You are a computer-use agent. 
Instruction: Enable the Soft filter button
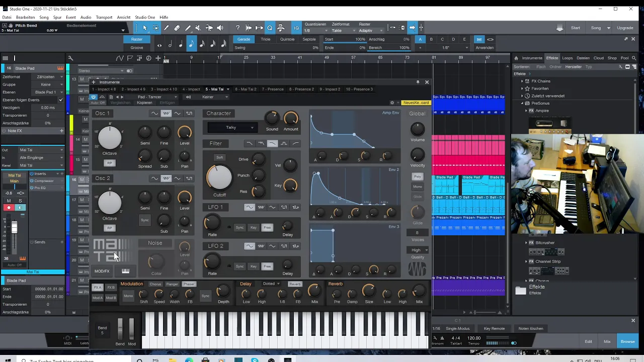(x=219, y=157)
